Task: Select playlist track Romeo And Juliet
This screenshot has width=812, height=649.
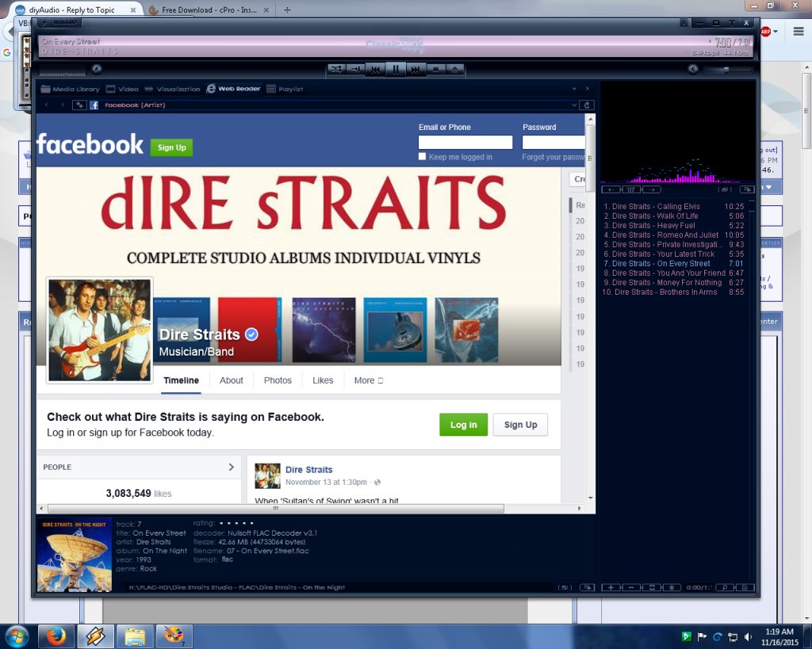Action: 674,235
